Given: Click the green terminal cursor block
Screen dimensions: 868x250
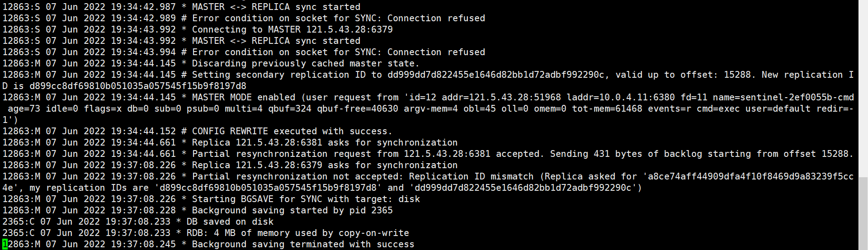Looking at the screenshot, I should pyautogui.click(x=5, y=245).
